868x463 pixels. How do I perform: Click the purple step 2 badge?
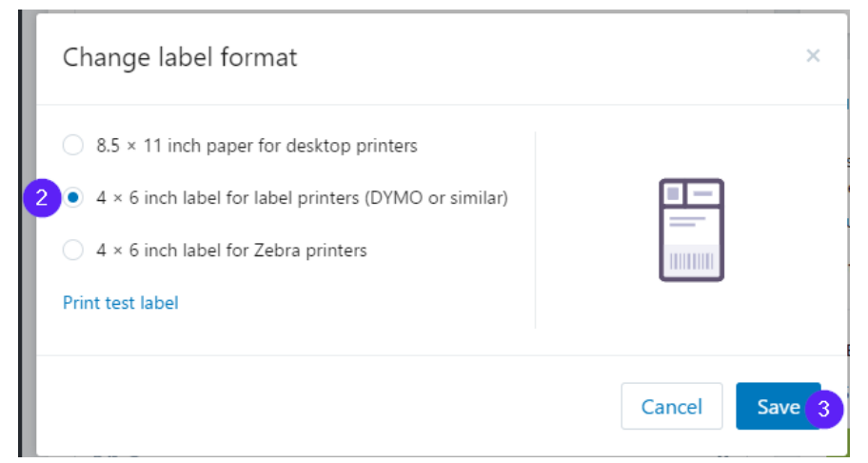tap(42, 198)
